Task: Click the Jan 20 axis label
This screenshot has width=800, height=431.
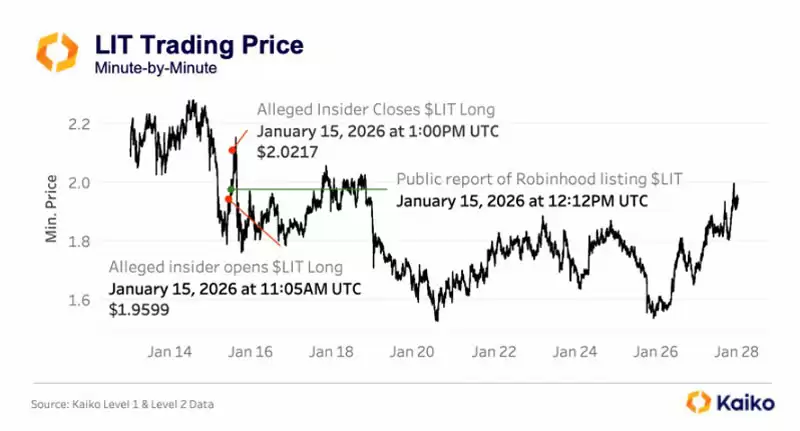Action: pyautogui.click(x=412, y=351)
